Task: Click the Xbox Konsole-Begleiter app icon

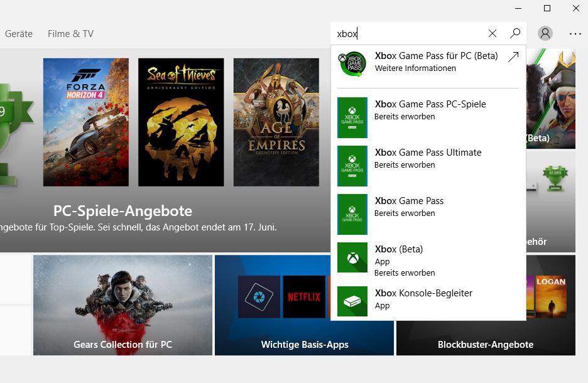Action: (352, 301)
